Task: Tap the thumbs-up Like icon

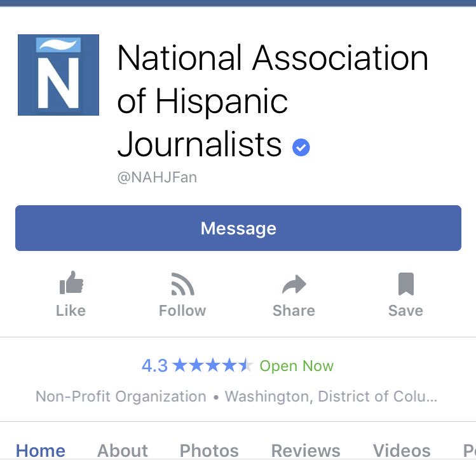Action: [x=71, y=283]
